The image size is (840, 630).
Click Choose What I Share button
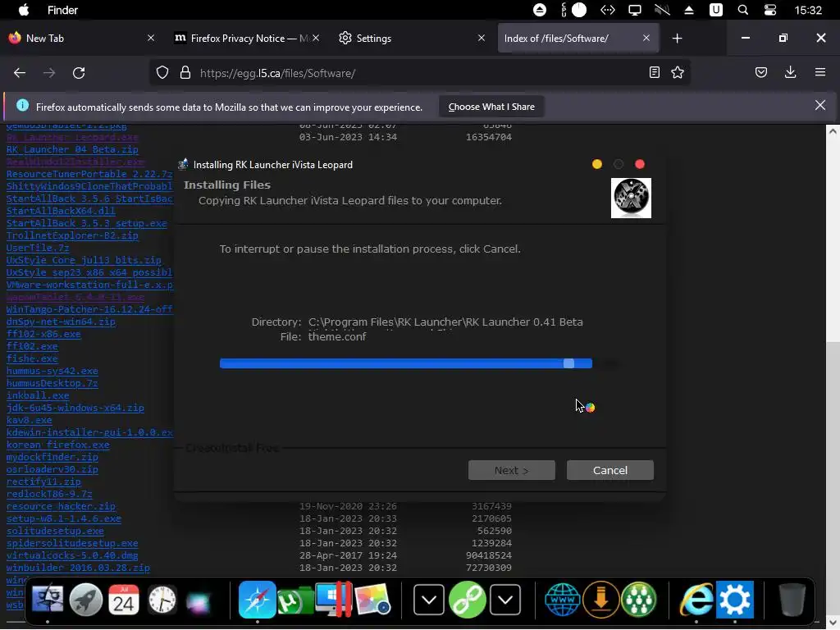491,107
